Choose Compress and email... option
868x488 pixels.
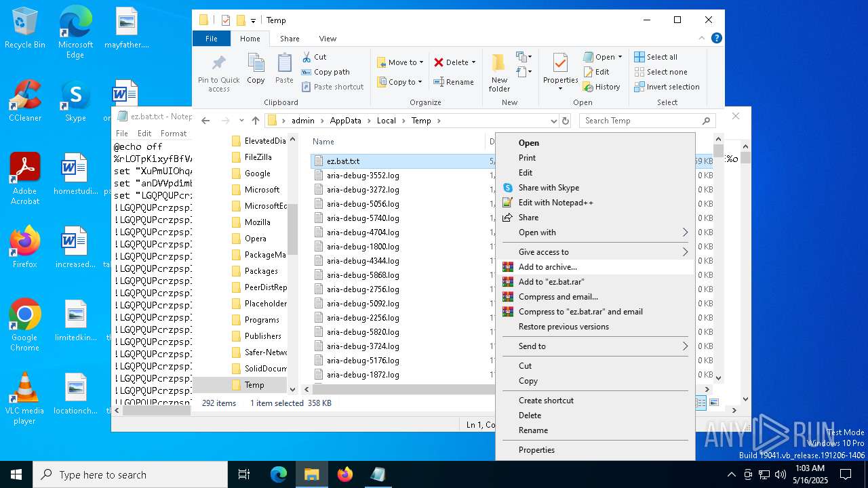coord(595,297)
